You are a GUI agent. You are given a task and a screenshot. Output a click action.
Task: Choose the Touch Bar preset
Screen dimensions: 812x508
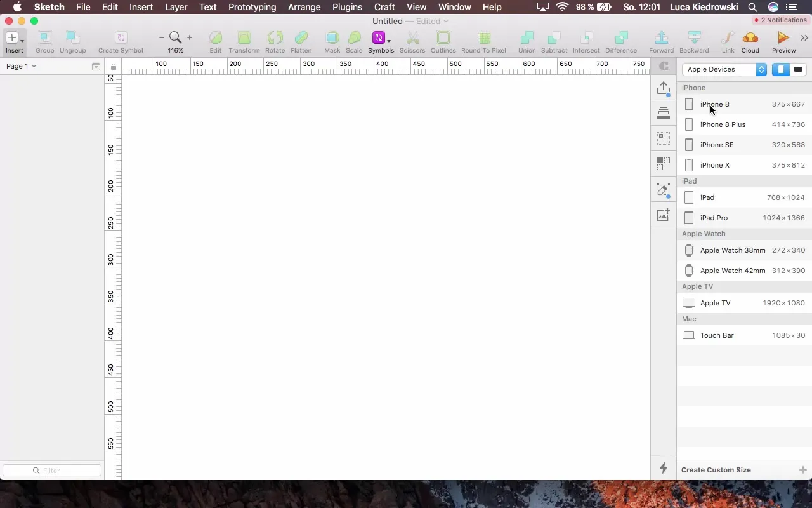pyautogui.click(x=744, y=335)
